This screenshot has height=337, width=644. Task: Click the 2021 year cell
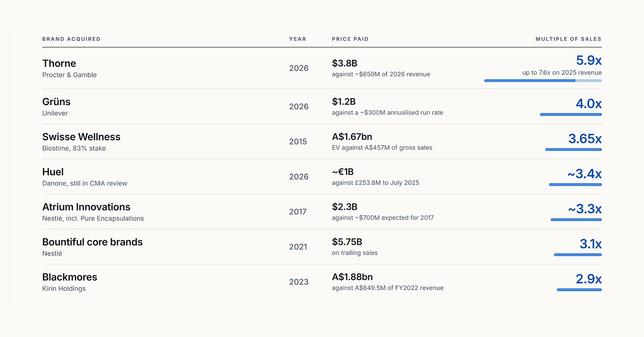[298, 247]
